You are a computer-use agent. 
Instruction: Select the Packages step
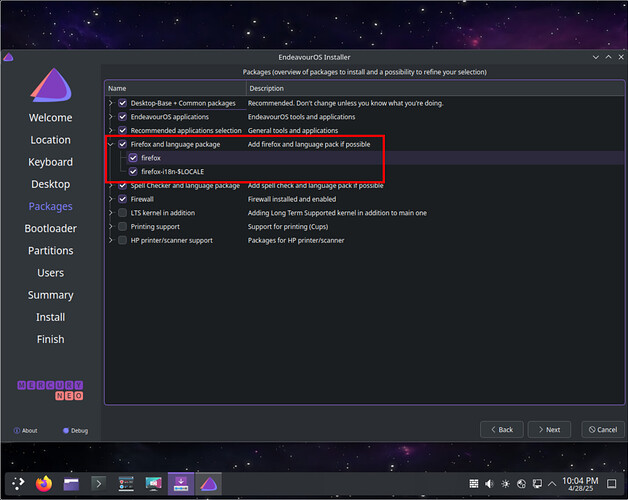(x=50, y=206)
